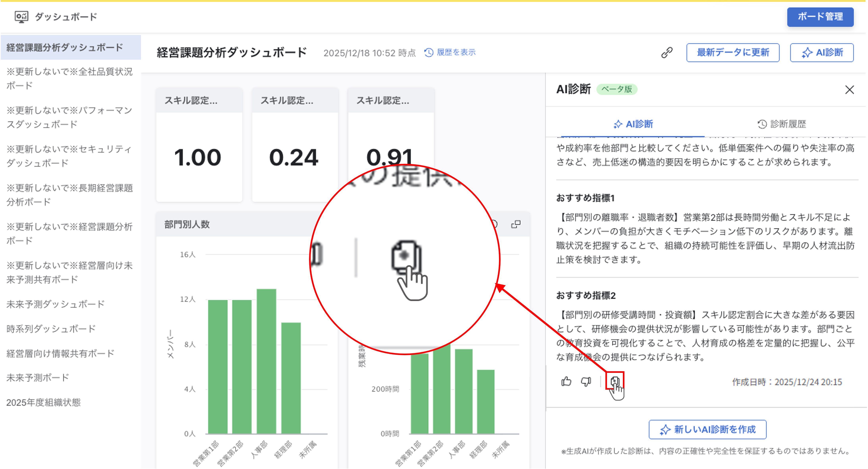Image resolution: width=868 pixels, height=469 pixels.
Task: Open ボード管理 at the top right
Action: pyautogui.click(x=820, y=17)
